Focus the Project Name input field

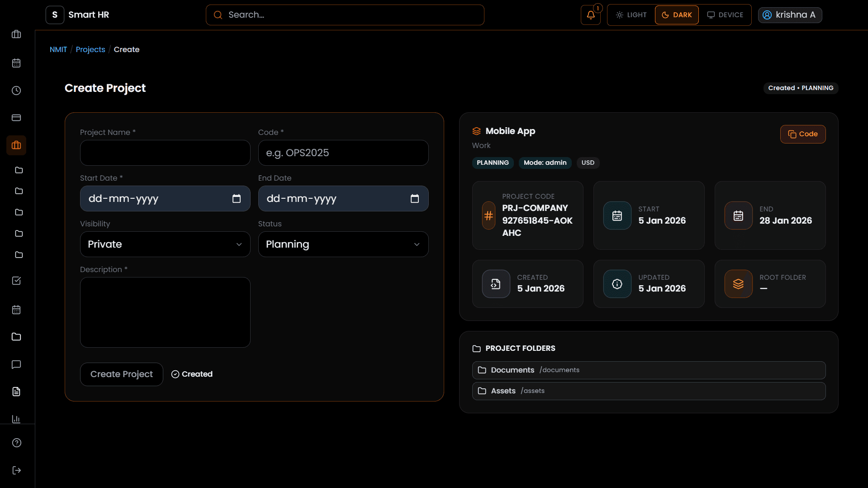pos(165,153)
